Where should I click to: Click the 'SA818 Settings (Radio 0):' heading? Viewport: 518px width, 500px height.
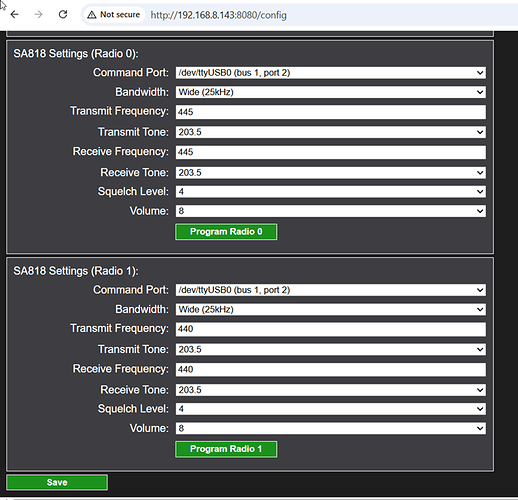76,54
